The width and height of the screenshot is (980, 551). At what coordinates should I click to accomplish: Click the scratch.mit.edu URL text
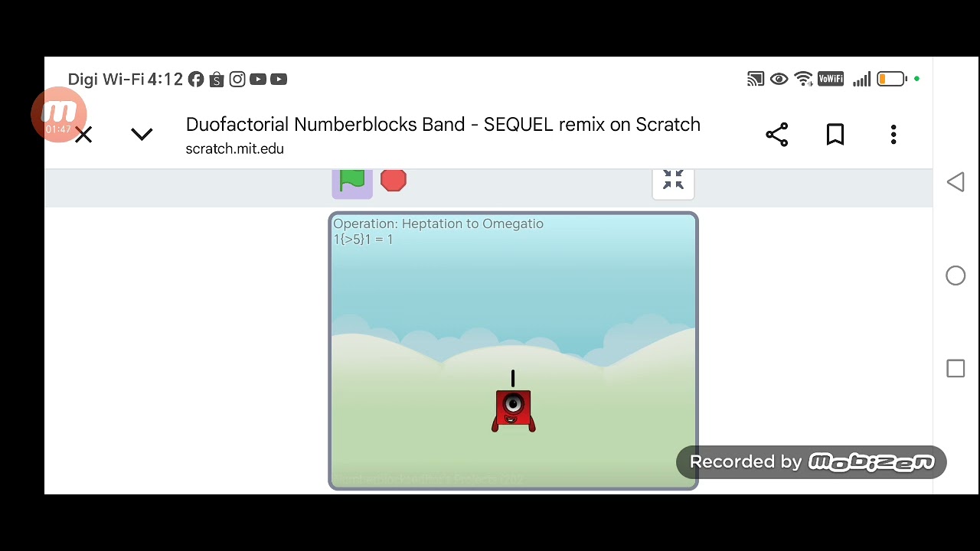(234, 148)
